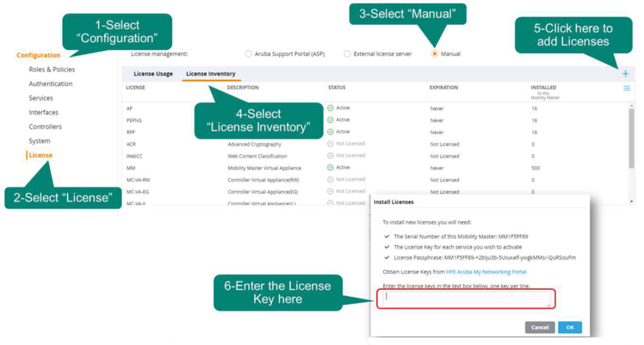The image size is (644, 345).
Task: Expand Roles & Policies in sidebar
Action: [x=52, y=70]
